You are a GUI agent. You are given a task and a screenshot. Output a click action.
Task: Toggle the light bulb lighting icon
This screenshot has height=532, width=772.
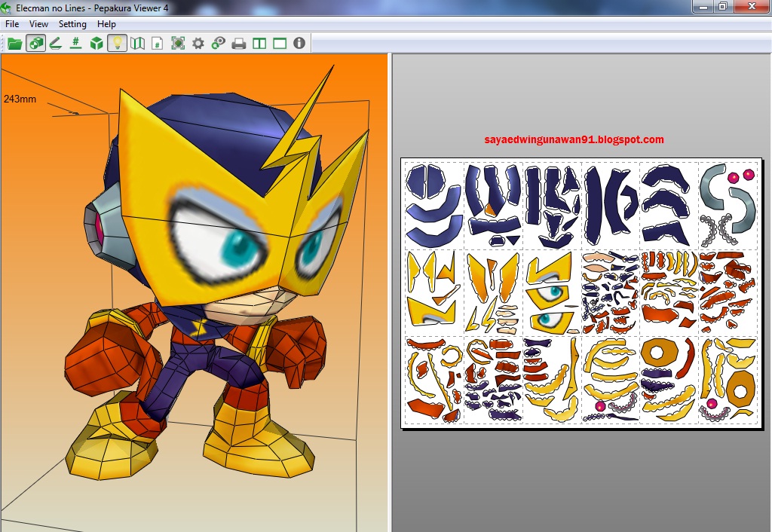[117, 43]
